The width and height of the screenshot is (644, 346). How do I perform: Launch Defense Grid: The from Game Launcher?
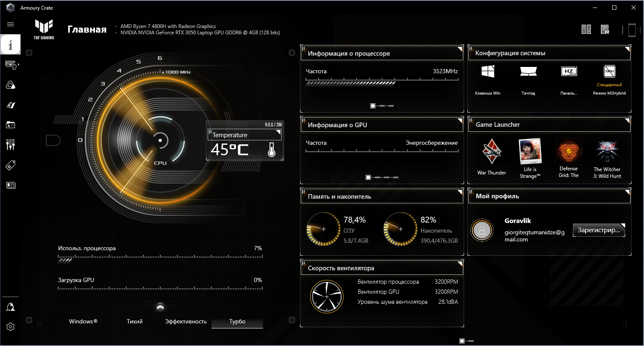pos(569,158)
